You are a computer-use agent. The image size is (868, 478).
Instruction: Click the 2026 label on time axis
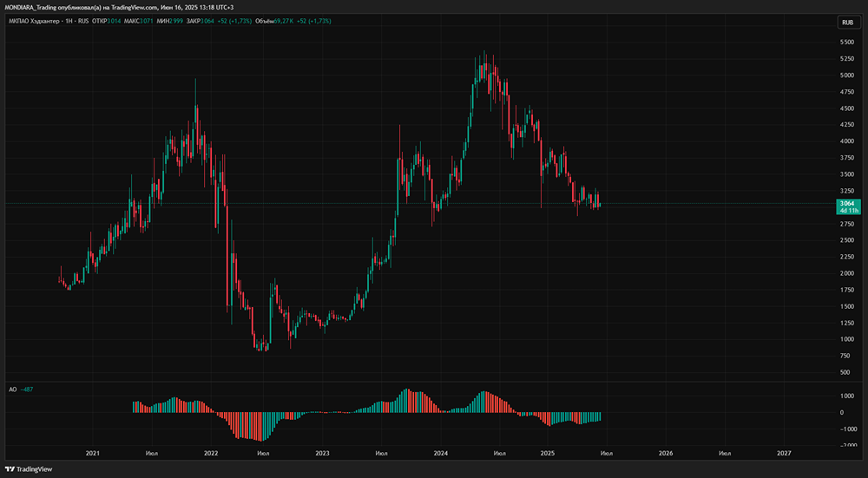(666, 453)
